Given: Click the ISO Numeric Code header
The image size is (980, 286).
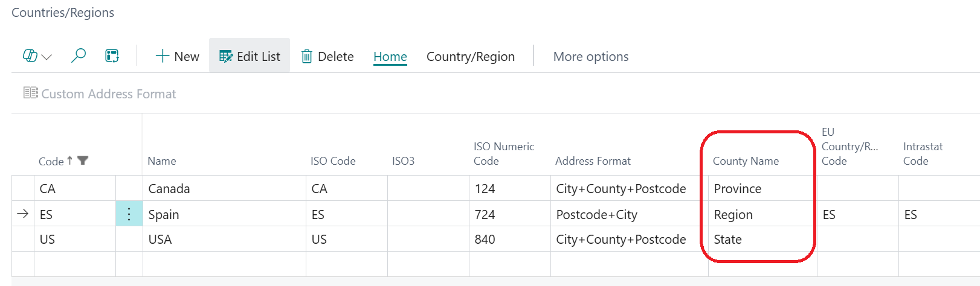Looking at the screenshot, I should click(504, 154).
